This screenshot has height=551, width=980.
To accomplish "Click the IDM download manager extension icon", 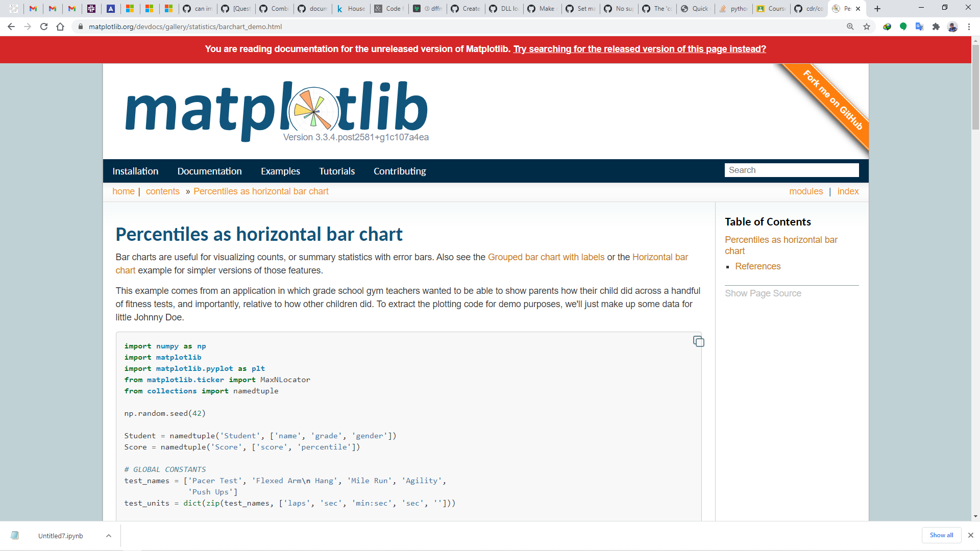I will click(x=887, y=27).
